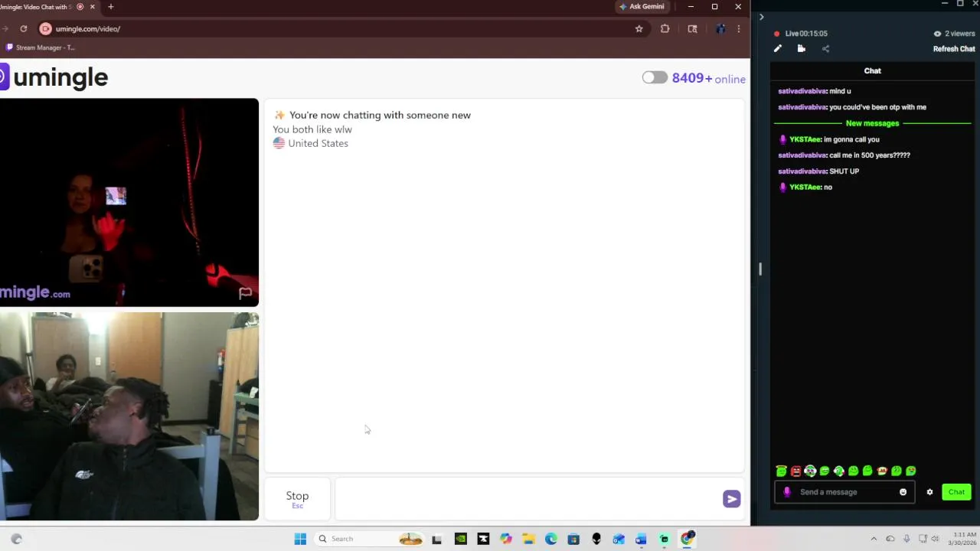Click the New messages divider

(x=872, y=123)
